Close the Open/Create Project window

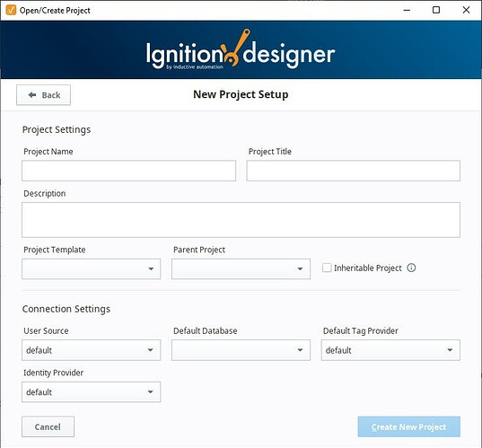(466, 10)
